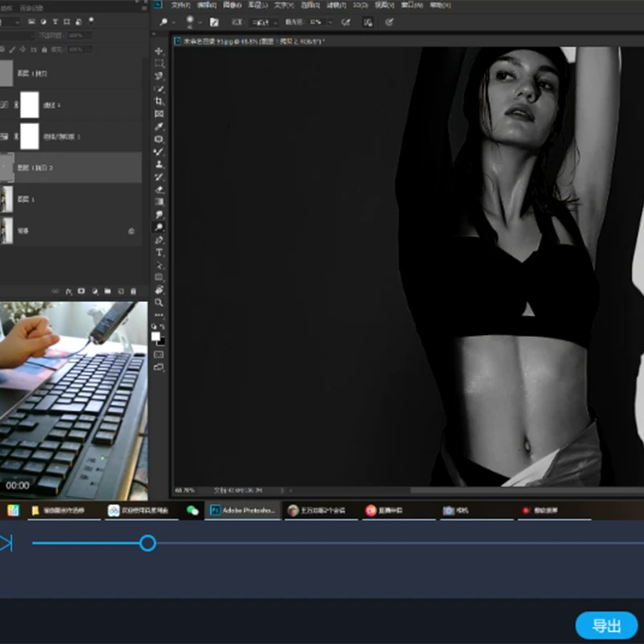Select the Rectangular Marquee tool
The width and height of the screenshot is (644, 644).
pos(159,64)
